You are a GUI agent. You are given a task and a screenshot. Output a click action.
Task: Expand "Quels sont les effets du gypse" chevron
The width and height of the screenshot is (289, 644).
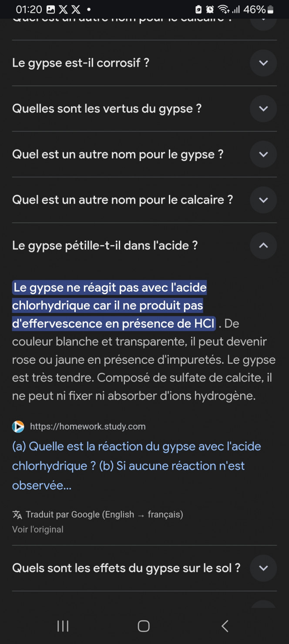tap(263, 568)
